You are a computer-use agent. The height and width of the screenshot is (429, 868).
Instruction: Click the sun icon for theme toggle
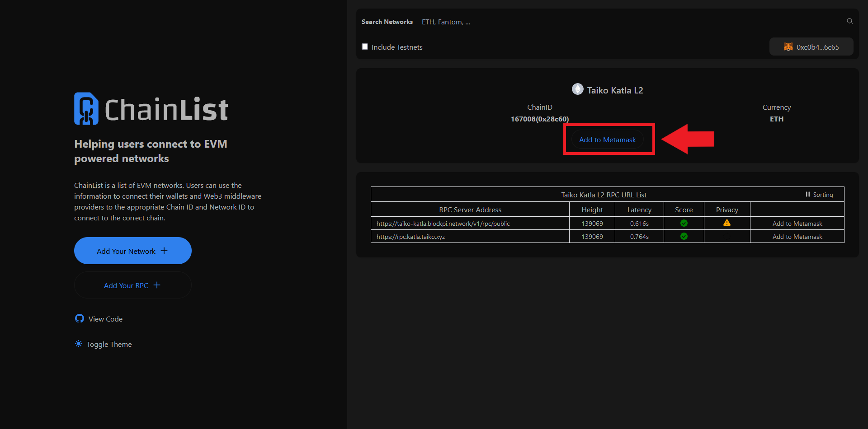tap(79, 344)
